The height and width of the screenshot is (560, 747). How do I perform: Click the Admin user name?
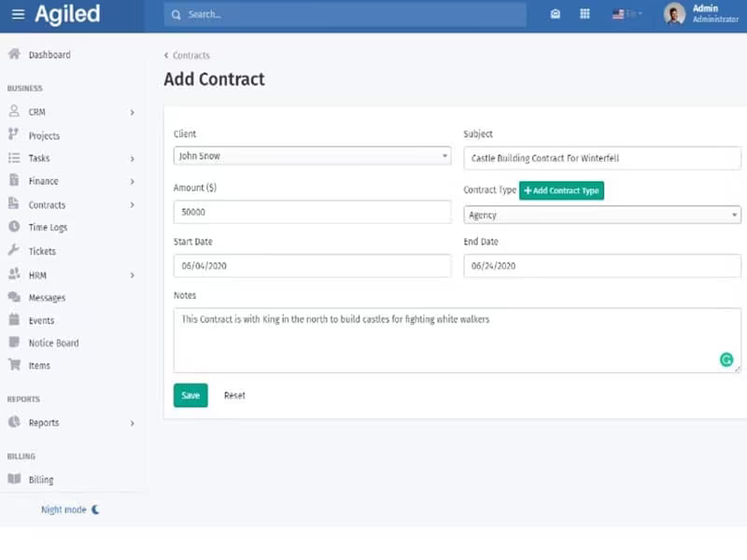pos(705,8)
